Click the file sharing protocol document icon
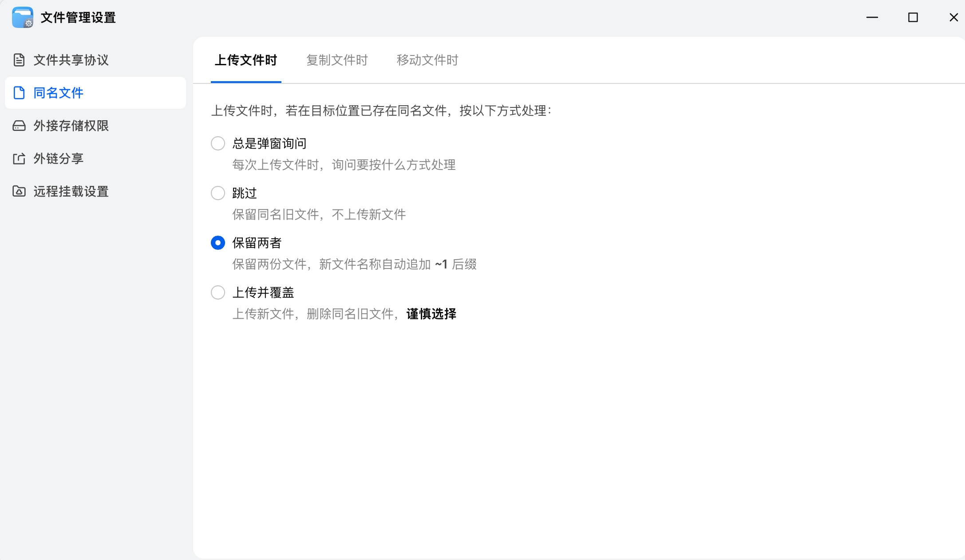Viewport: 965px width, 560px height. coord(19,60)
